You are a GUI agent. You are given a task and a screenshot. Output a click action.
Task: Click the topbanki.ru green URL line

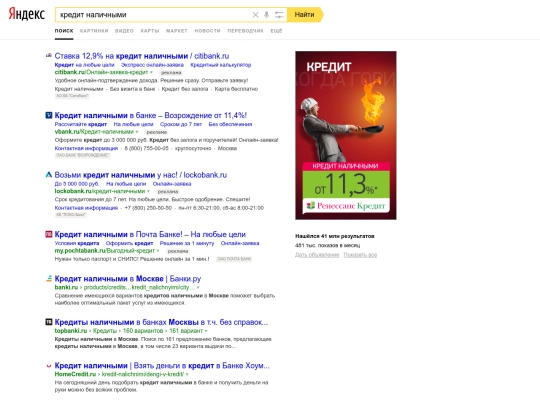click(x=128, y=331)
